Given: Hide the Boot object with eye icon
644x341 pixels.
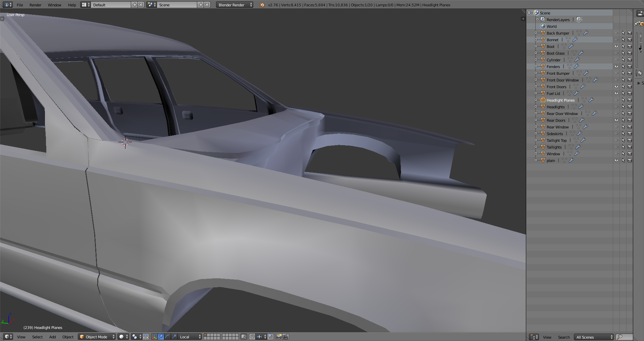Looking at the screenshot, I should pyautogui.click(x=616, y=46).
